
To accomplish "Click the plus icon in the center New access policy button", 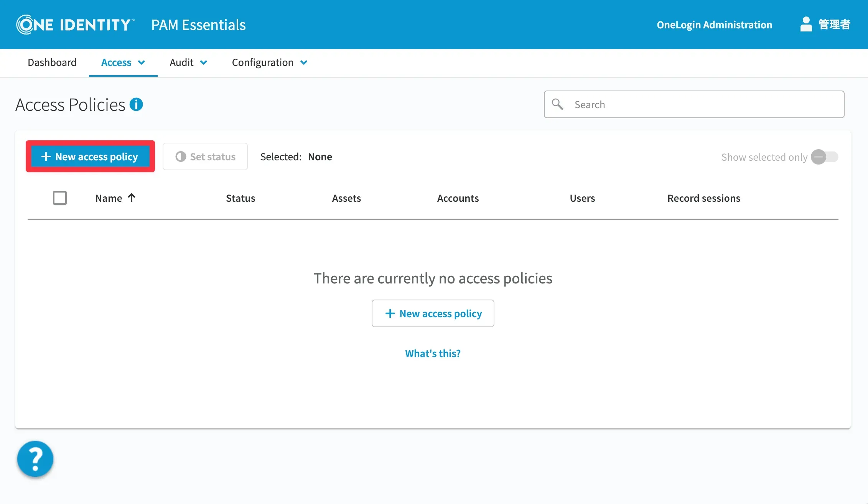I will pyautogui.click(x=390, y=313).
